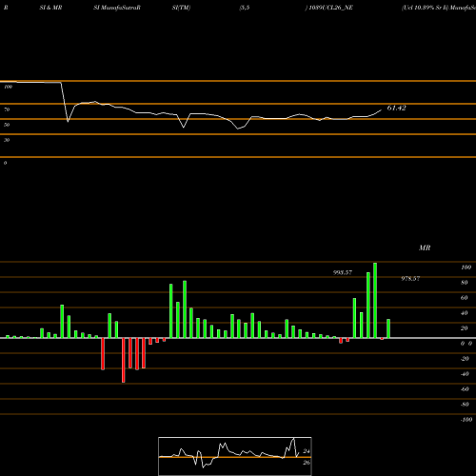Image resolution: width=476 pixels, height=476 pixels.
Task: Click the MR axis label 80
Action: [465, 283]
